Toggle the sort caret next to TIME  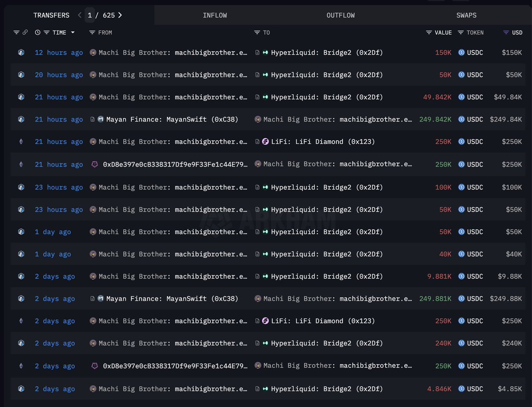coord(73,32)
